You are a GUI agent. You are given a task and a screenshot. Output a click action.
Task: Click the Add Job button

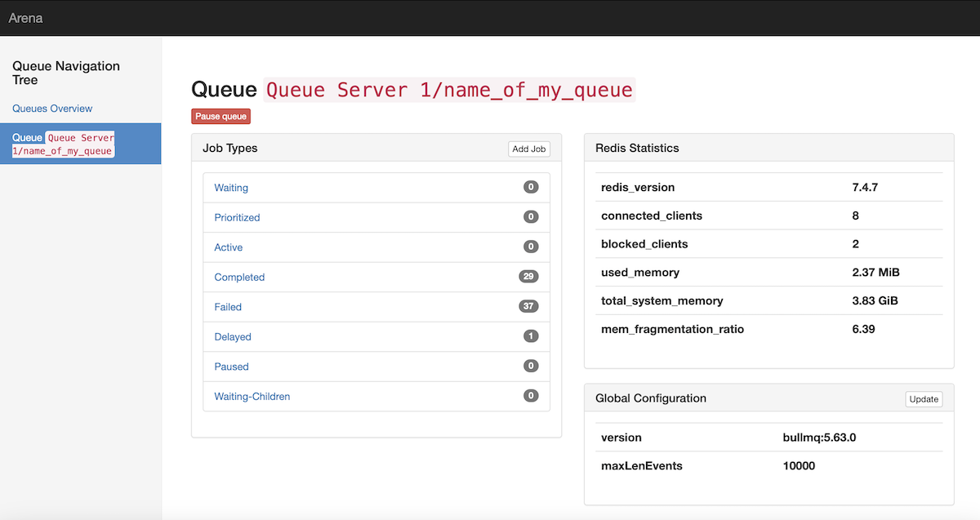click(x=529, y=149)
